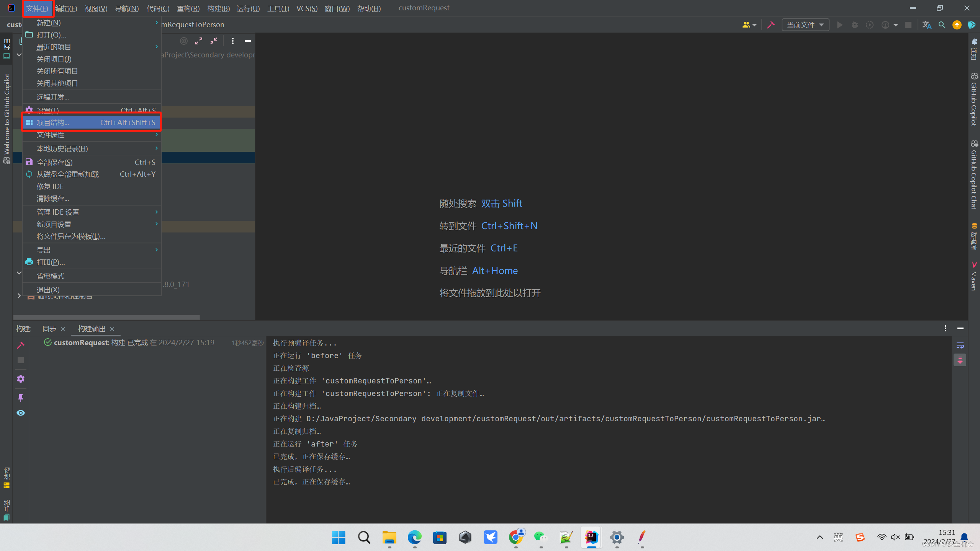The height and width of the screenshot is (551, 980).
Task: Close the Build Output tab
Action: click(x=112, y=329)
